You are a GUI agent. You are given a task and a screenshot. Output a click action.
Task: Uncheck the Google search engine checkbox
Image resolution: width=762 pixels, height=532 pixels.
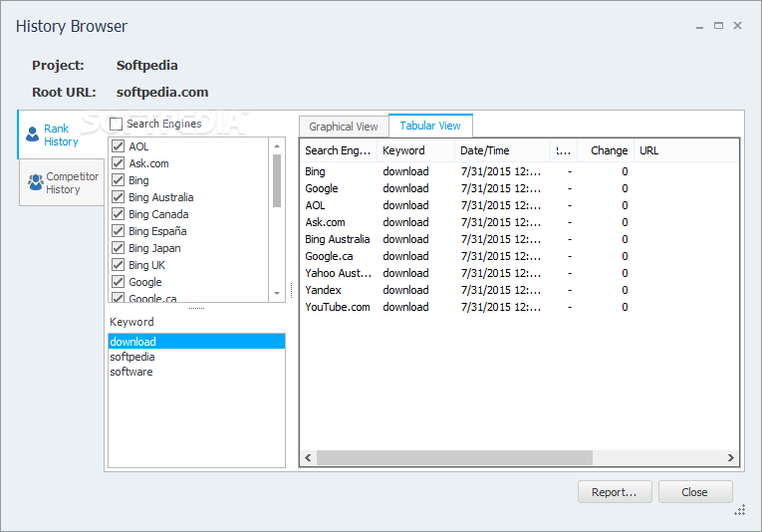[x=119, y=282]
